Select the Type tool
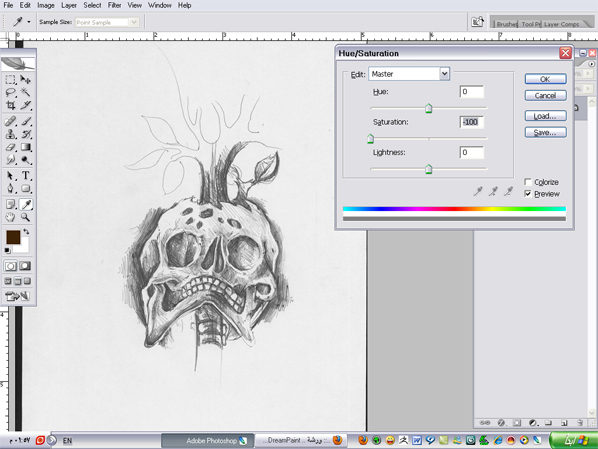This screenshot has height=449, width=598. (x=25, y=175)
